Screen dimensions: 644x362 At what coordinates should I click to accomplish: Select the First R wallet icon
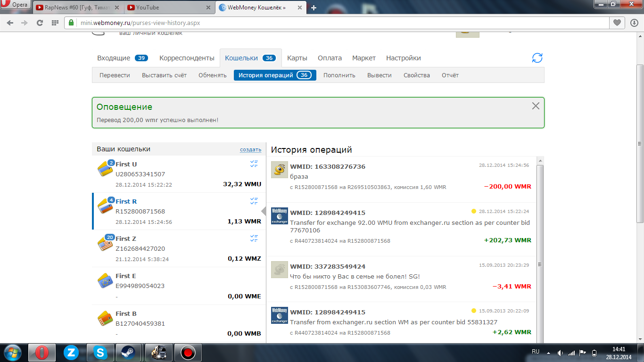[106, 206]
